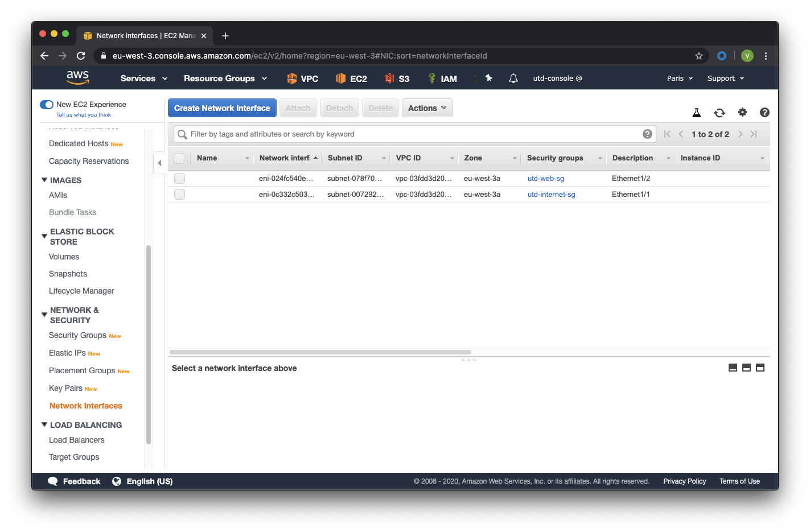Open the Privacy Policy link
This screenshot has height=532, width=810.
[684, 481]
